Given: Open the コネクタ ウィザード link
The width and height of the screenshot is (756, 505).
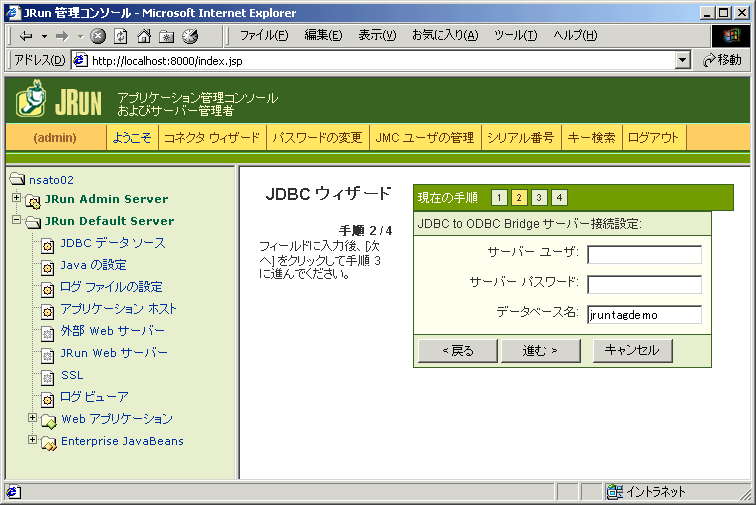Looking at the screenshot, I should (212, 138).
